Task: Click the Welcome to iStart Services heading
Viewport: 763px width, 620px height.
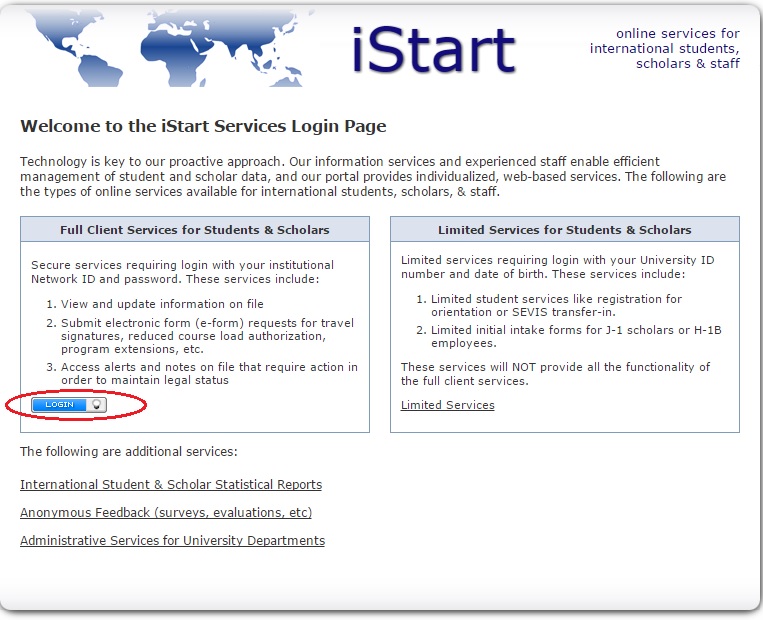Action: coord(203,127)
